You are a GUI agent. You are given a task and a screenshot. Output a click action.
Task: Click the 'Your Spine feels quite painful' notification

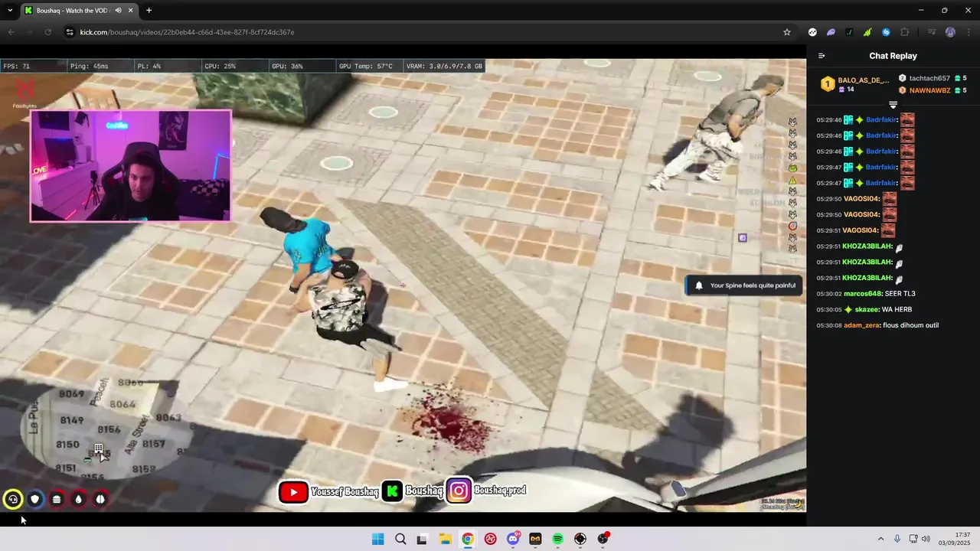pos(743,285)
